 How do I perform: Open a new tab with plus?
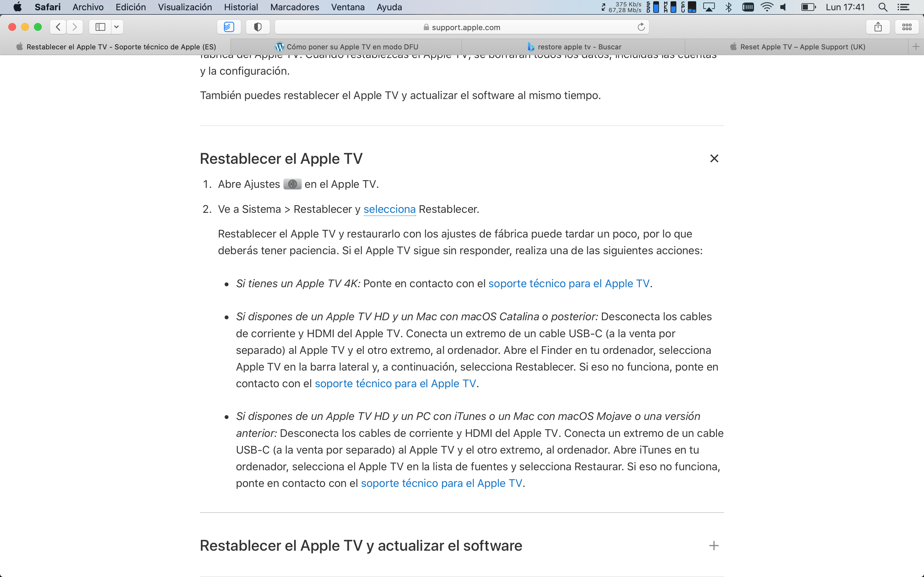click(x=916, y=47)
